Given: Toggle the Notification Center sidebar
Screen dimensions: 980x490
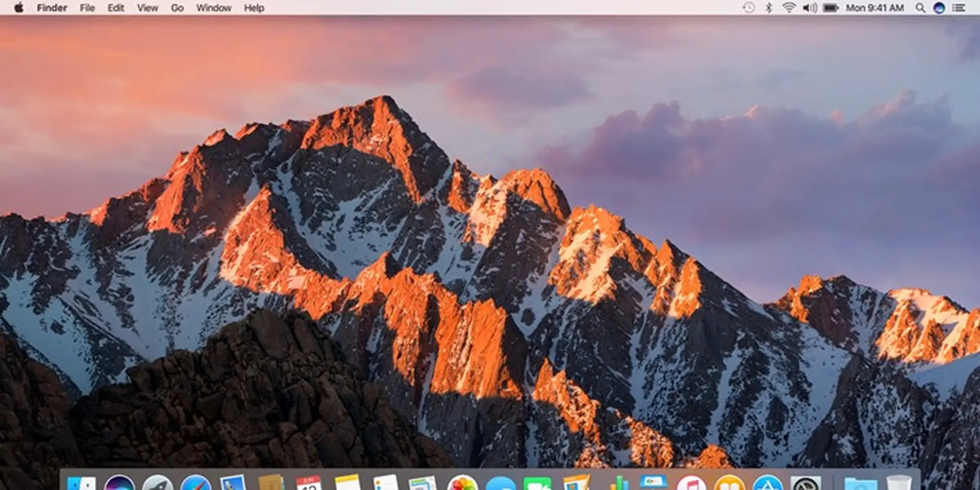Looking at the screenshot, I should coord(959,8).
